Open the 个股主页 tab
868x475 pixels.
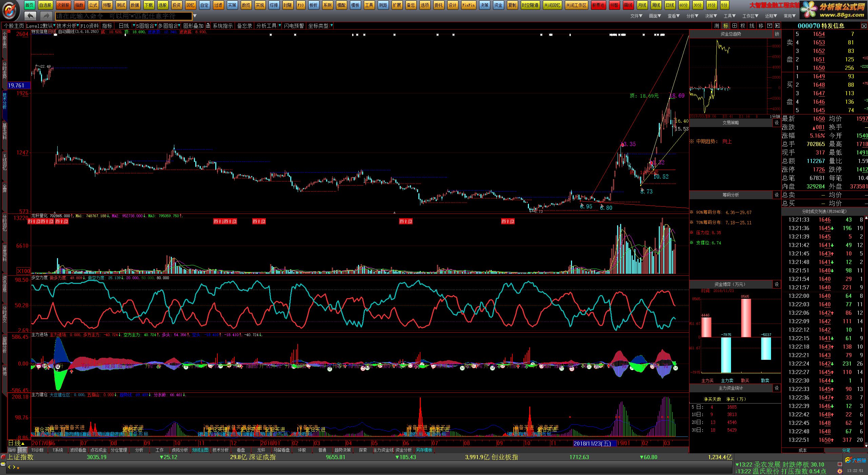click(x=14, y=26)
